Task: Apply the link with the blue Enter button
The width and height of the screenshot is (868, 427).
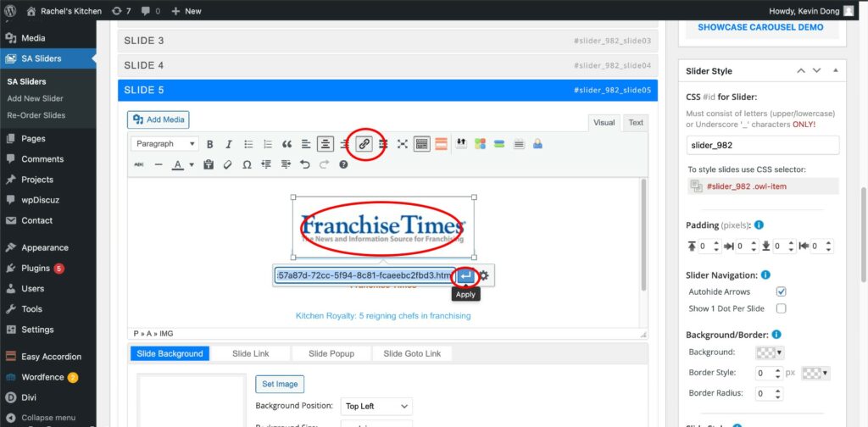Action: click(x=465, y=275)
